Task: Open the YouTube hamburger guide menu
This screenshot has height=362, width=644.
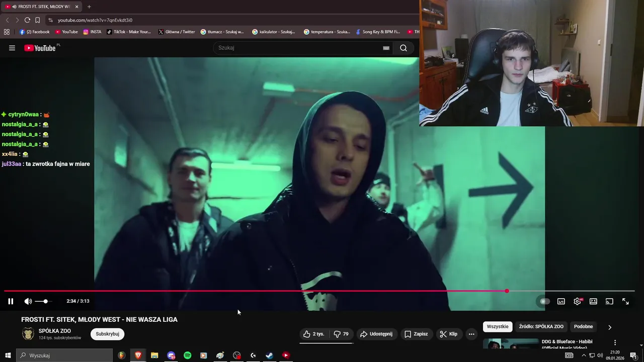Action: pos(12,48)
